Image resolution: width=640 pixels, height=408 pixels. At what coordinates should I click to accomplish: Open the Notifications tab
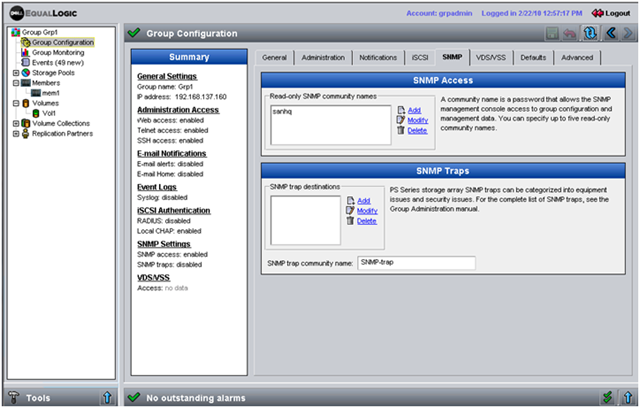click(x=378, y=58)
